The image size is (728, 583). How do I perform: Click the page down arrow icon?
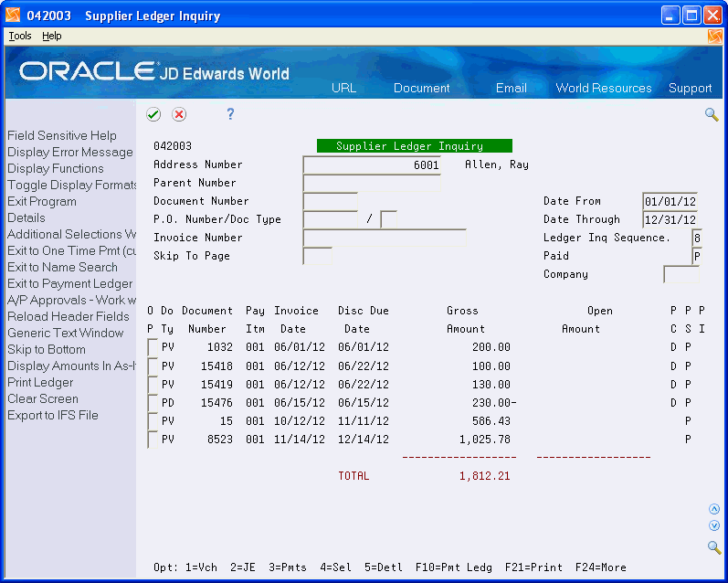point(714,525)
